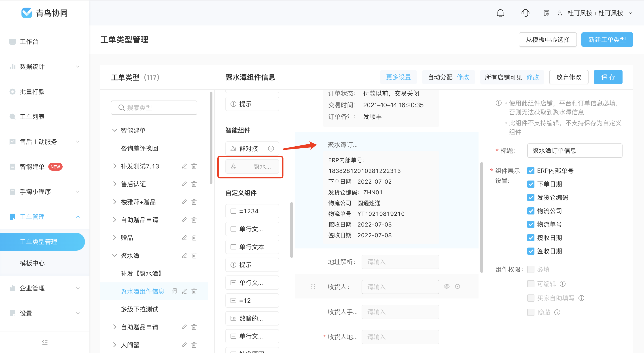
Task: Delete the 聚水潭 group
Action: click(x=194, y=256)
